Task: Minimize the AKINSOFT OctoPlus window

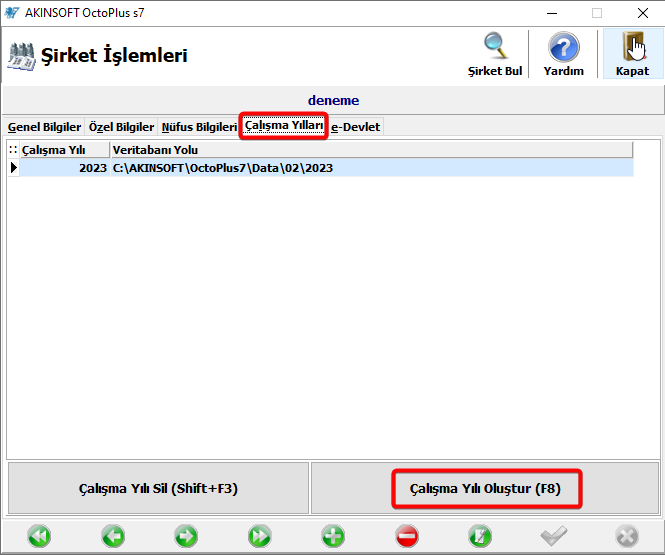Action: (552, 13)
